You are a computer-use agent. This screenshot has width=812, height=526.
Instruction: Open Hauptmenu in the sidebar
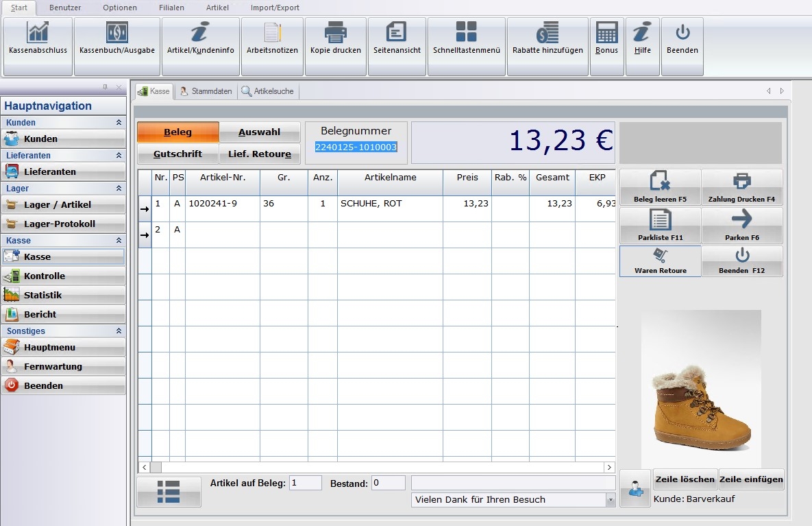click(63, 347)
